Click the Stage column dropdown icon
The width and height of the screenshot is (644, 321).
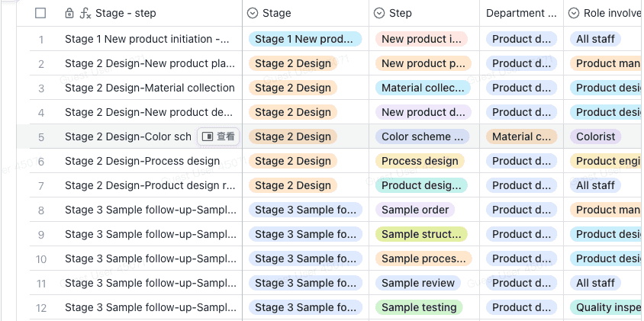(x=253, y=13)
